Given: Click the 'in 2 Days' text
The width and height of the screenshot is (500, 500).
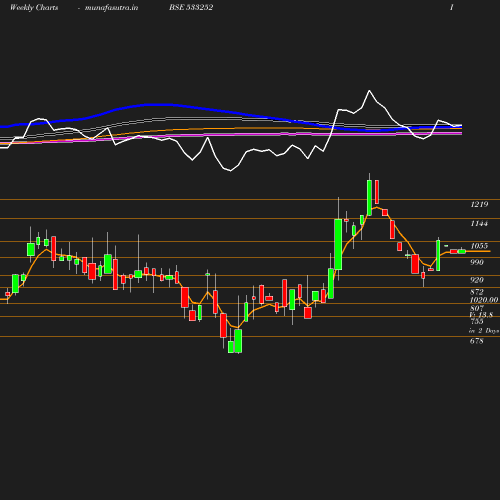Looking at the screenshot, I should 484,331.
